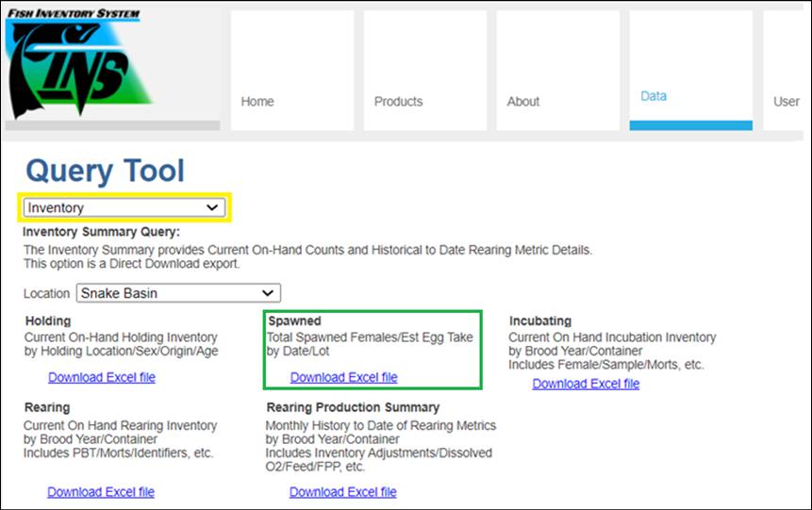Open the Snake Basin location dropdown
812x510 pixels.
(178, 293)
